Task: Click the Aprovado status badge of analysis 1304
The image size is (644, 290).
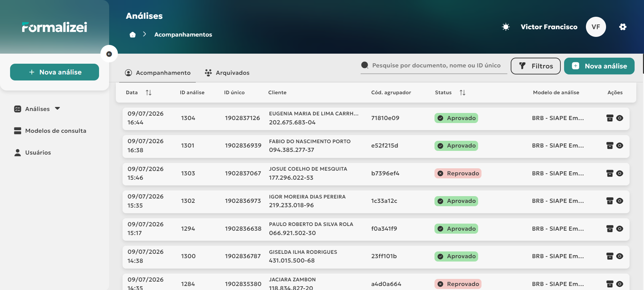Action: point(456,118)
